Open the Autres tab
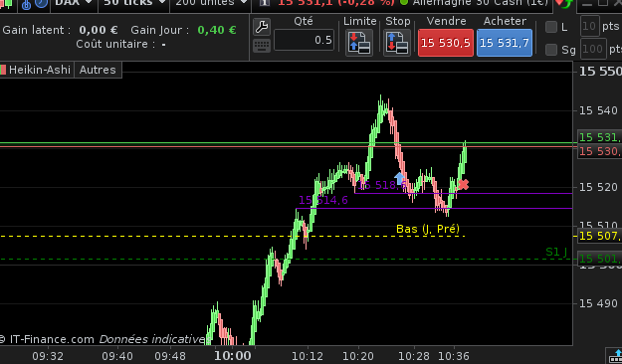Image resolution: width=622 pixels, height=364 pixels. point(98,70)
